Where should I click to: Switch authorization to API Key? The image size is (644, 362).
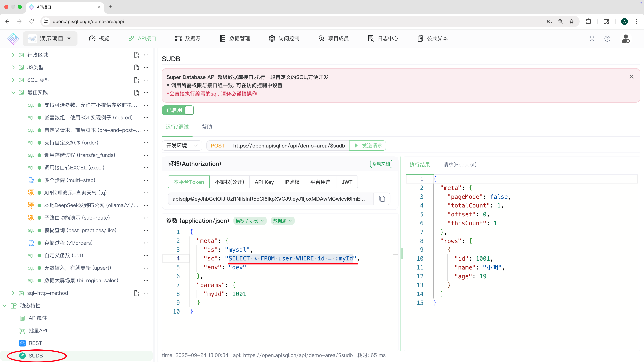(x=264, y=182)
